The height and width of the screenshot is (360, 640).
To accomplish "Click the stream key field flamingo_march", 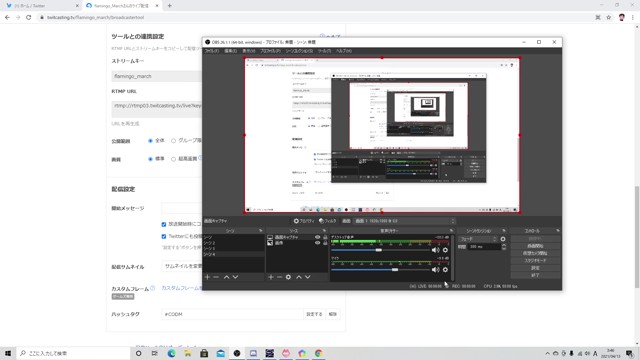I will point(157,76).
